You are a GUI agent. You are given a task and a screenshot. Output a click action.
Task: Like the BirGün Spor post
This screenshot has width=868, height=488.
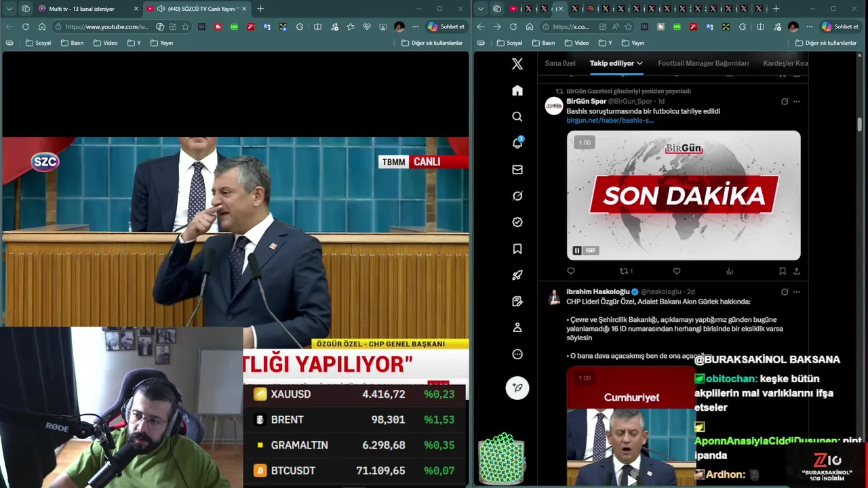[677, 271]
